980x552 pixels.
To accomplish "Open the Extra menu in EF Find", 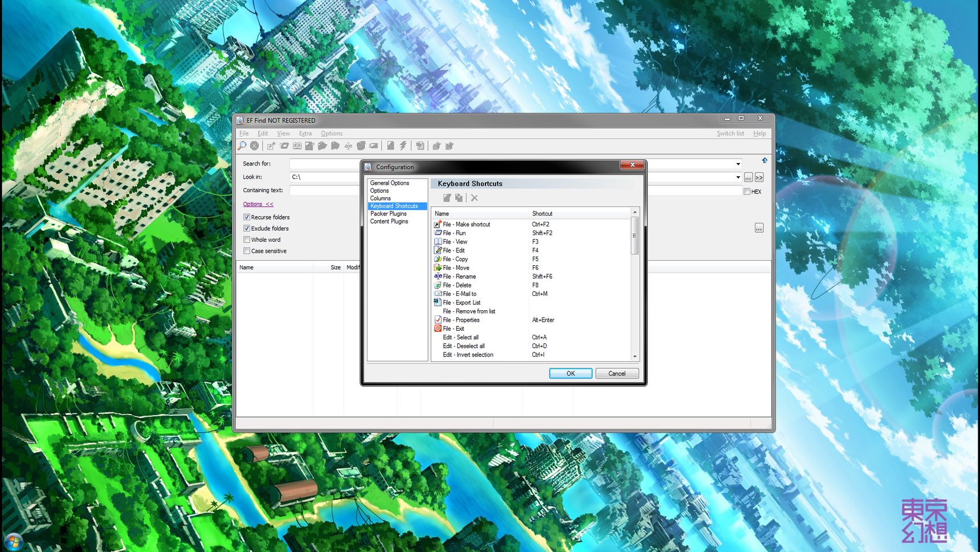I will pyautogui.click(x=305, y=133).
